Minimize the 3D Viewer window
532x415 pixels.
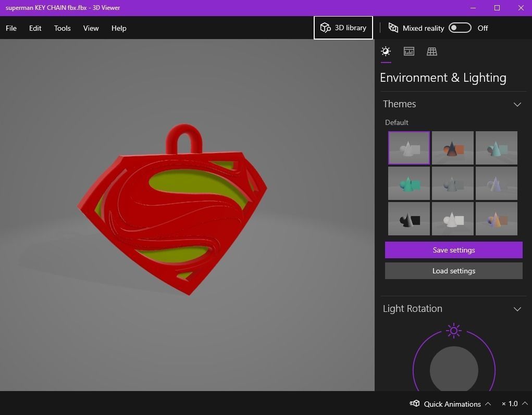(473, 8)
